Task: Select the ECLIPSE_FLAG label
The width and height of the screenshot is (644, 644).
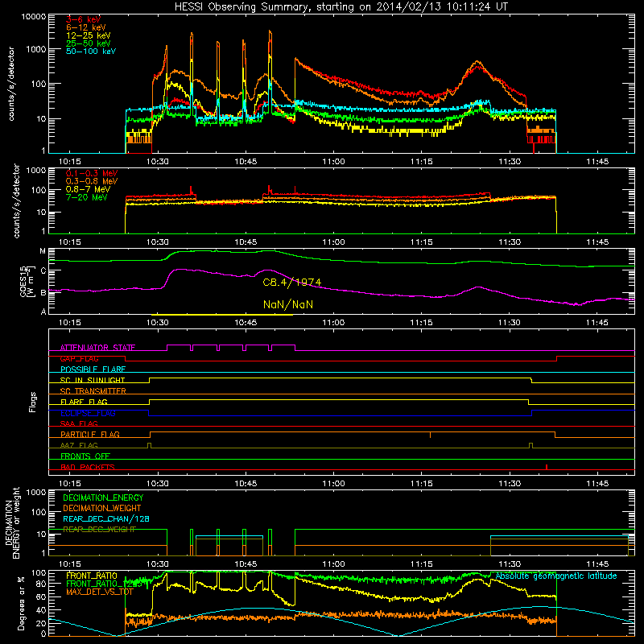Action: (x=88, y=413)
